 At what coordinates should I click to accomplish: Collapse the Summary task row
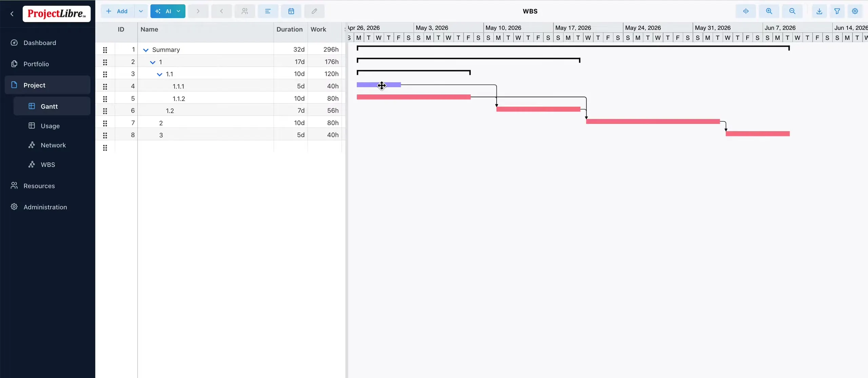click(x=146, y=50)
